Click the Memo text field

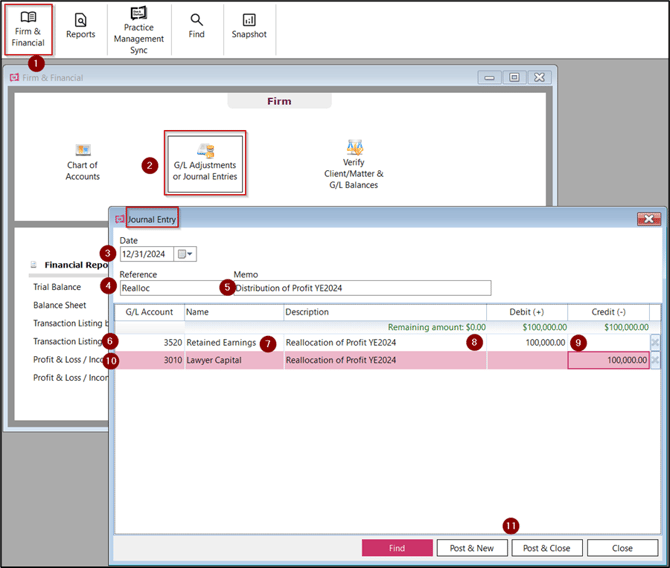[360, 288]
